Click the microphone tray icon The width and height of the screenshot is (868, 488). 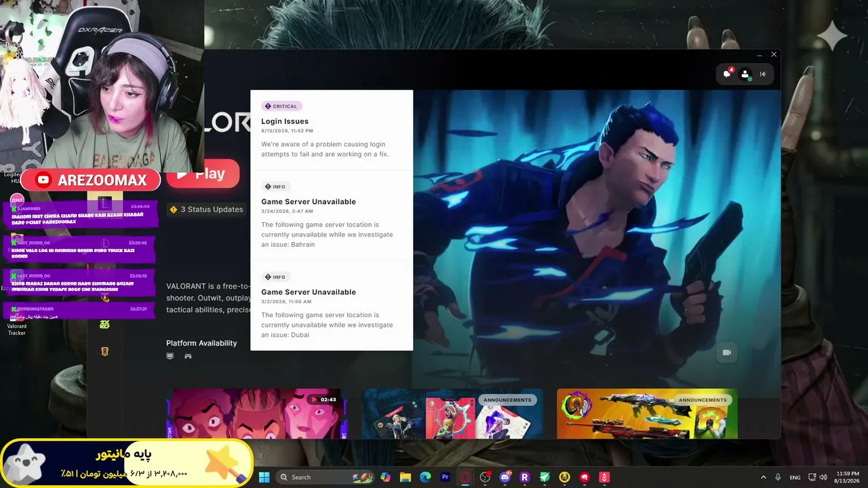(x=778, y=477)
